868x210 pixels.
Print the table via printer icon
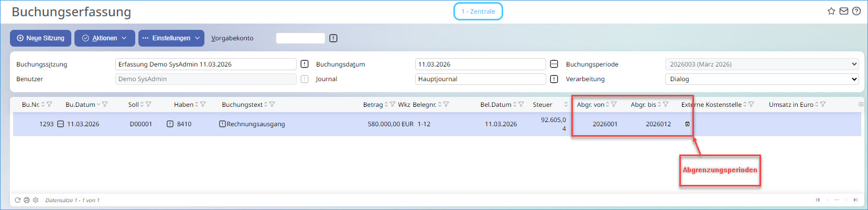(27, 200)
